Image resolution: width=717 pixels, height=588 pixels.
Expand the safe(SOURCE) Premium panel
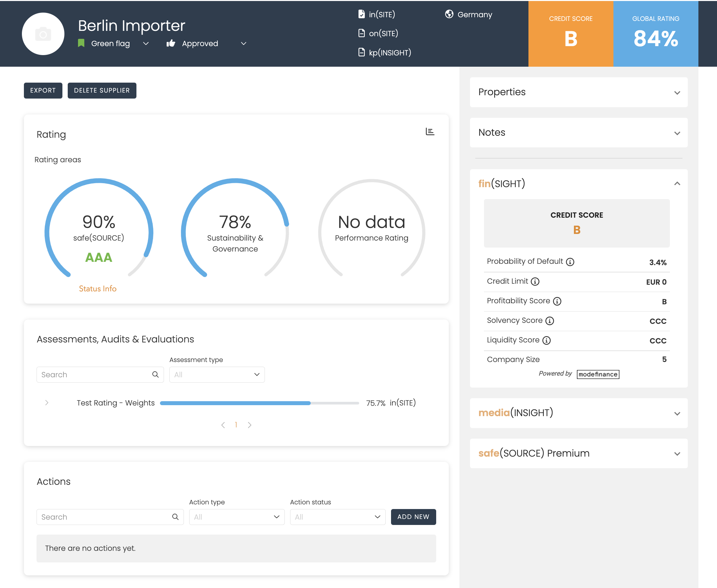click(x=677, y=454)
